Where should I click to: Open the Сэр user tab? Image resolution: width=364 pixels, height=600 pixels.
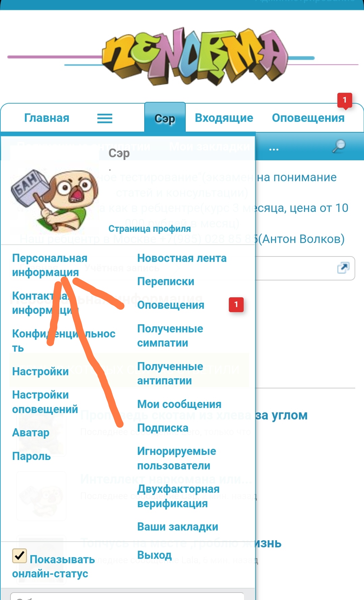point(165,118)
